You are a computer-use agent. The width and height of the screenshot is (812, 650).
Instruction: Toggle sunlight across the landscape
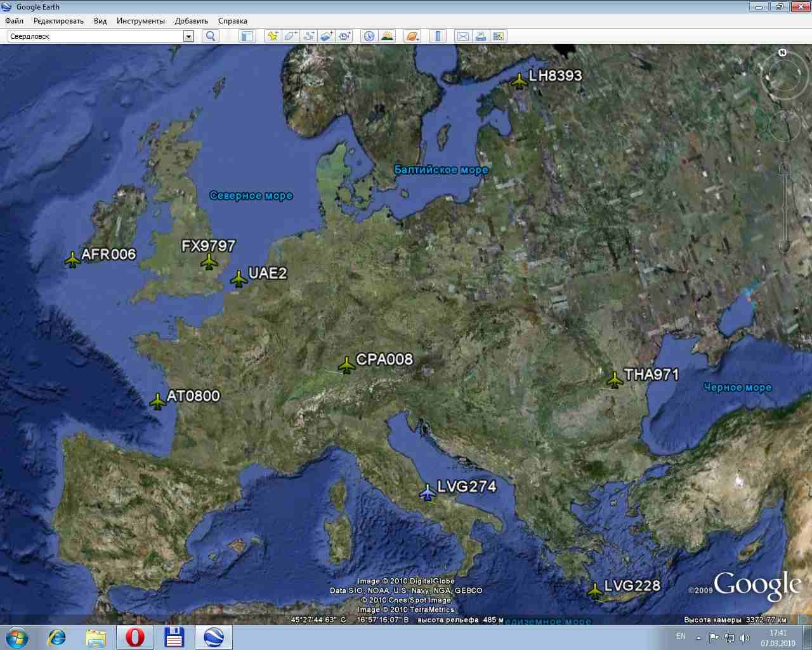386,36
